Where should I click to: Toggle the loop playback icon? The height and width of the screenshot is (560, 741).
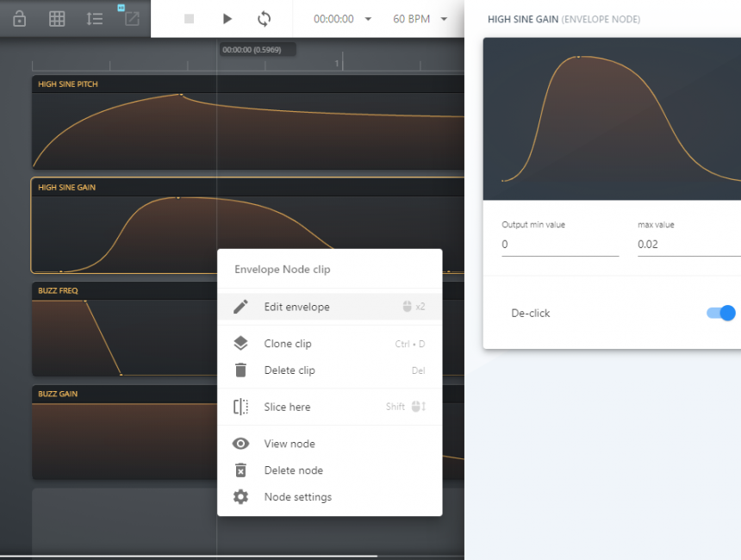click(265, 19)
